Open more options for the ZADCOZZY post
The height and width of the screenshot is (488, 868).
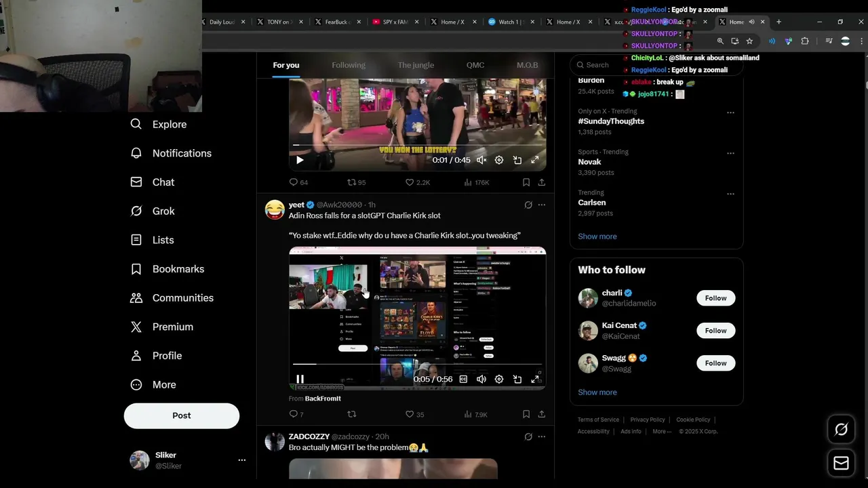542,436
